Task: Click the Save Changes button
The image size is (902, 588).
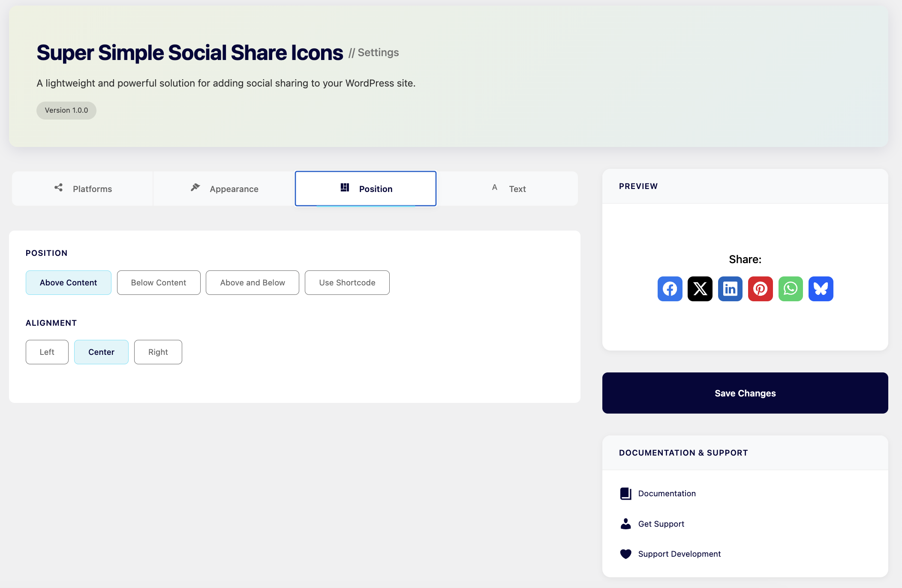Action: (745, 393)
